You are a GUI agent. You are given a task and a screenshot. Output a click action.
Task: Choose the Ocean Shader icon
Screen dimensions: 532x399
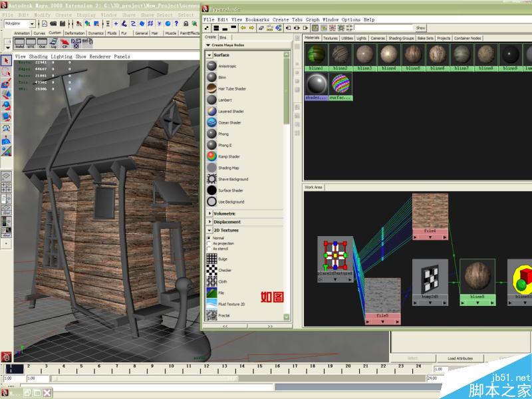pos(211,122)
